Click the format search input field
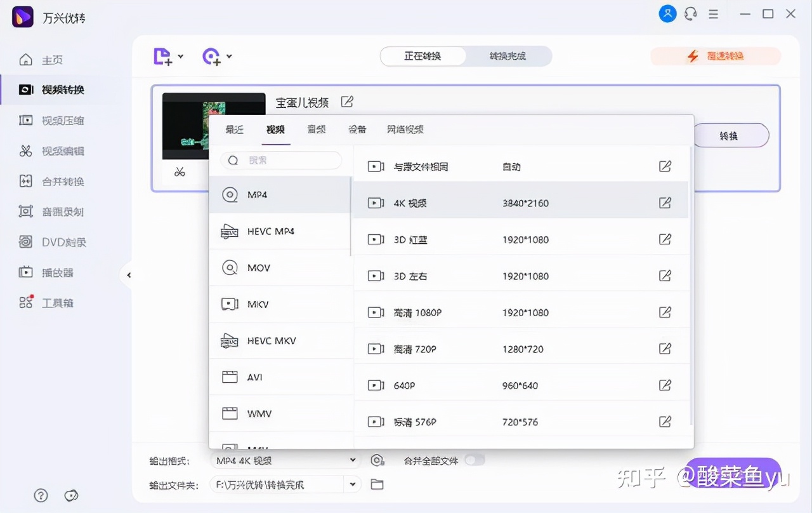 tap(281, 160)
